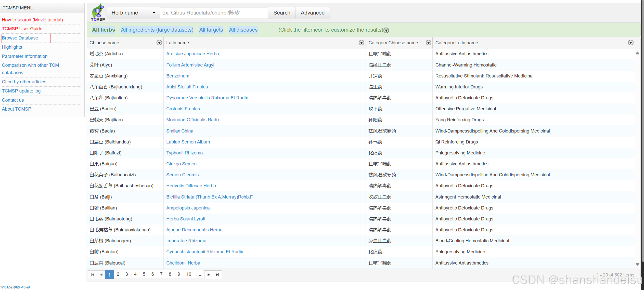Open the Ginkgo Semen herb link
The image size is (644, 290).
(x=181, y=164)
